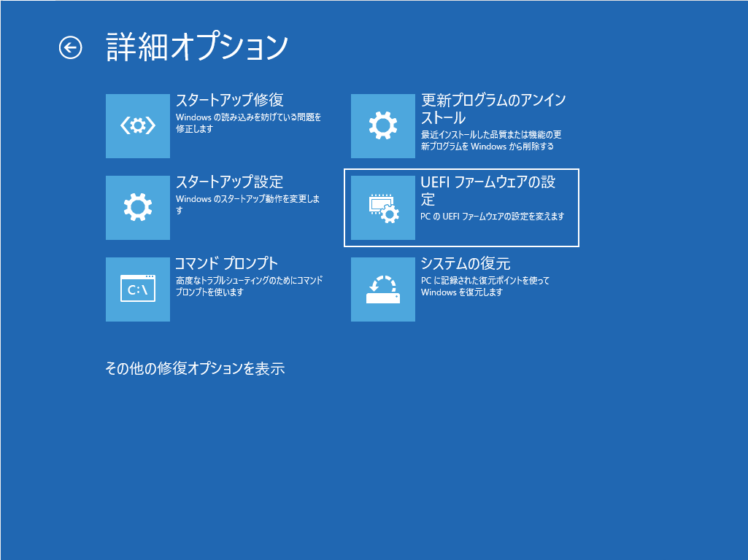The image size is (748, 560).
Task: Click the スタートアップ修復 wrench-gear icon tile
Action: [138, 126]
